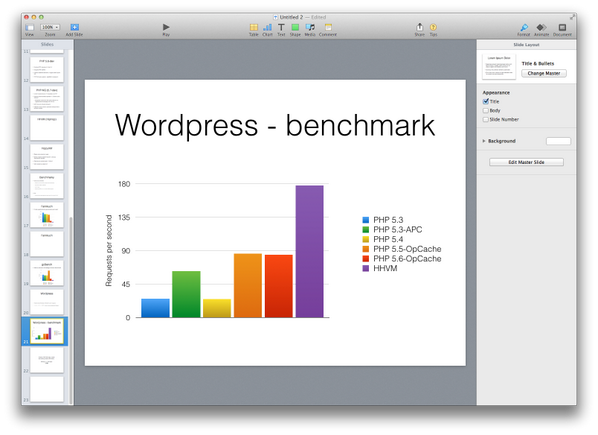
Task: Open the Media browser icon
Action: 310,27
